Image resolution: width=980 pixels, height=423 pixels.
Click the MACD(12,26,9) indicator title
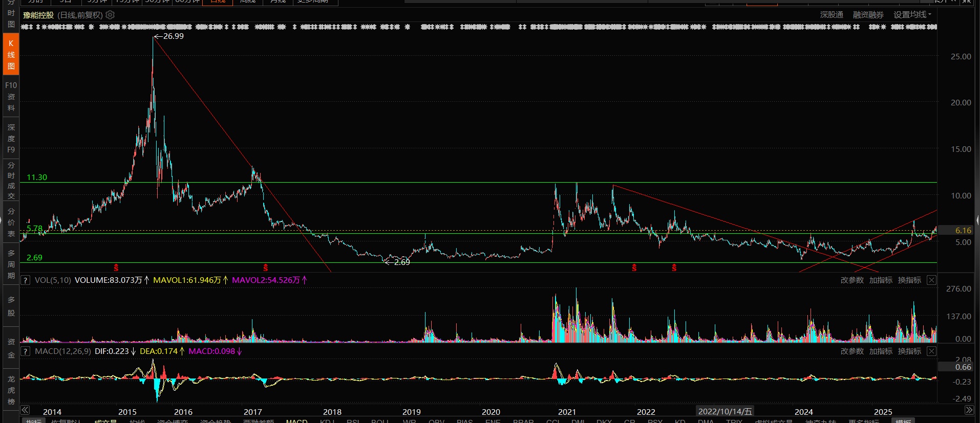(63, 351)
